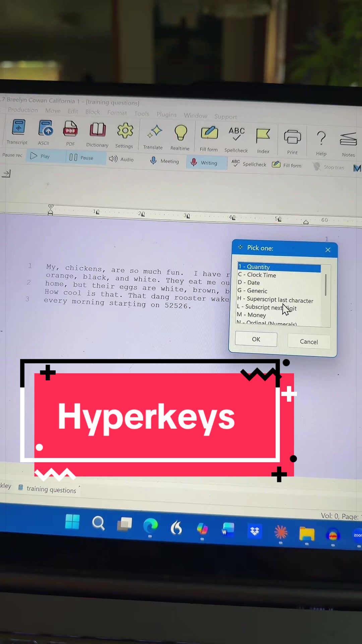The height and width of the screenshot is (644, 362).
Task: Select 'L - Subscript next digit' option
Action: pos(267,307)
